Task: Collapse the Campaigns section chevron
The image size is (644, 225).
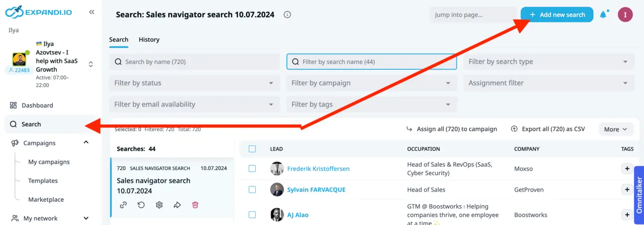Action: point(86,143)
